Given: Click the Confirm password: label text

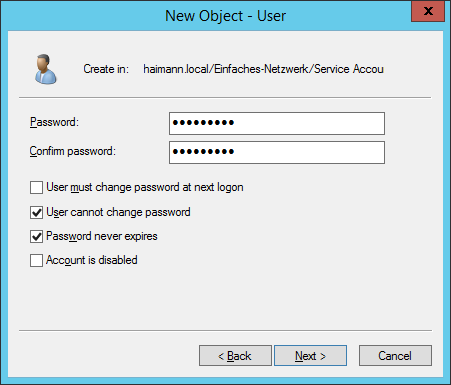Looking at the screenshot, I should (x=73, y=151).
